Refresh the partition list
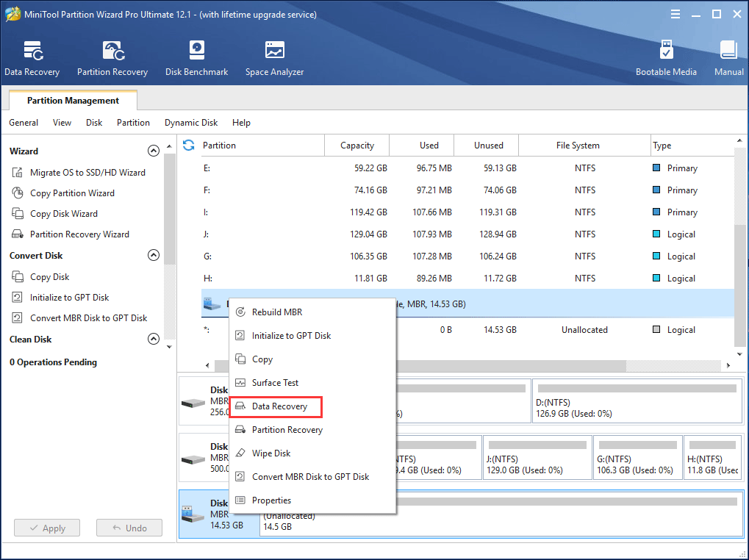Screen dimensions: 749x560 pos(189,146)
